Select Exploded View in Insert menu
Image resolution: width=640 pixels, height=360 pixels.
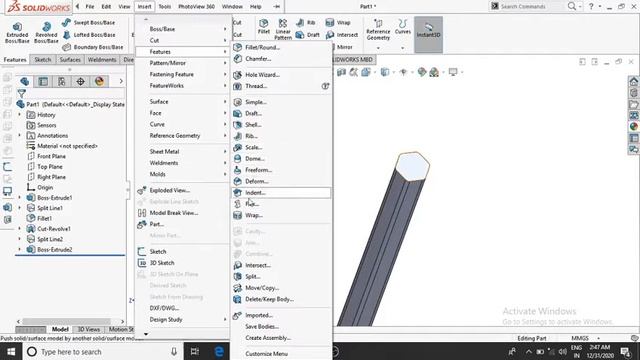[x=182, y=190]
